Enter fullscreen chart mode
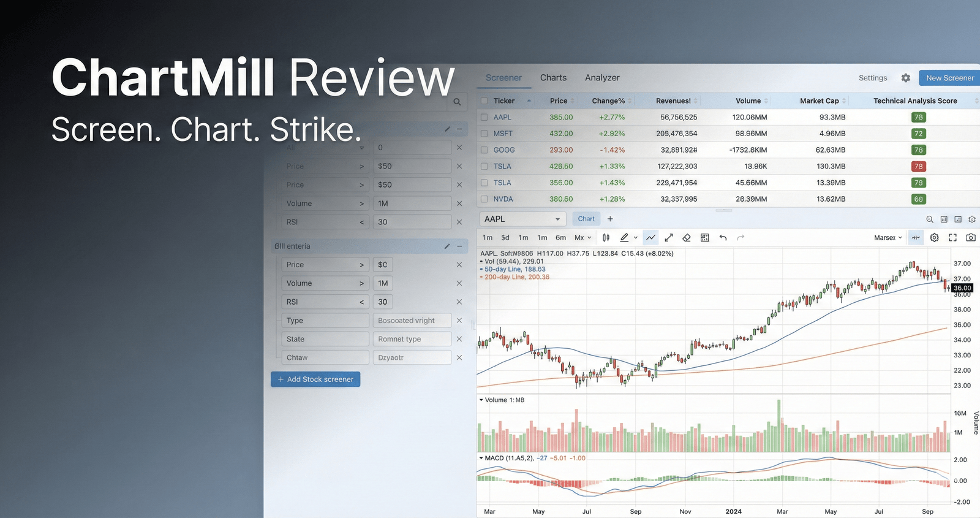 pyautogui.click(x=952, y=238)
